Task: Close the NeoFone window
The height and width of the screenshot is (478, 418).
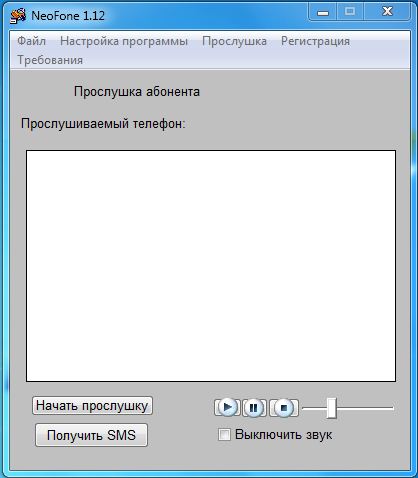Action: tap(387, 12)
